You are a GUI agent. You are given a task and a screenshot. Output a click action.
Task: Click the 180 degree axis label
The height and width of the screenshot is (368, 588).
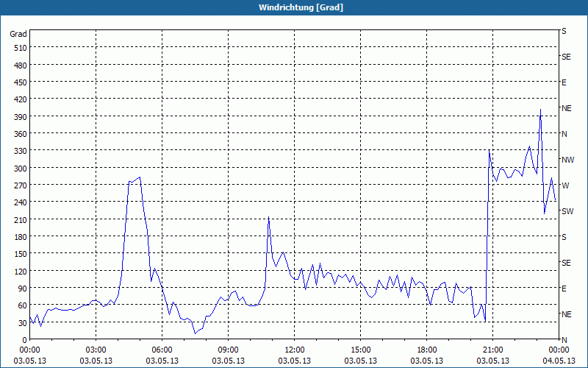pyautogui.click(x=21, y=237)
